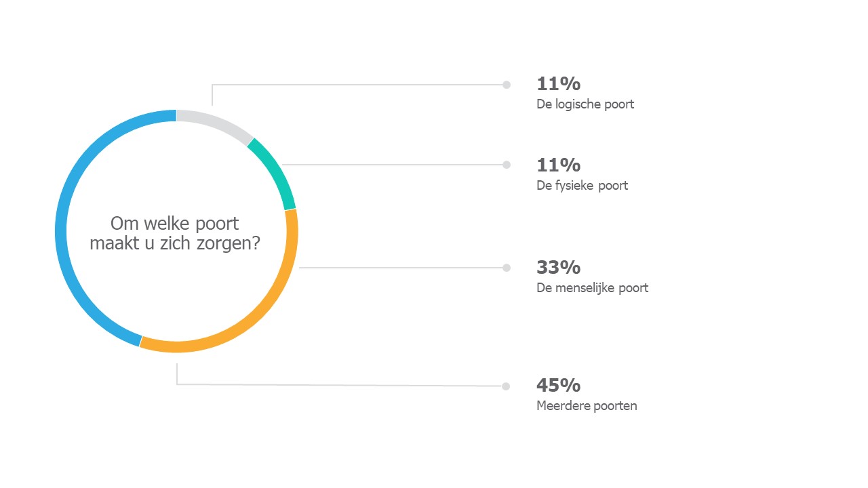The height and width of the screenshot is (488, 868).
Task: Click the dot endpoint beside 33%
Action: pos(506,268)
